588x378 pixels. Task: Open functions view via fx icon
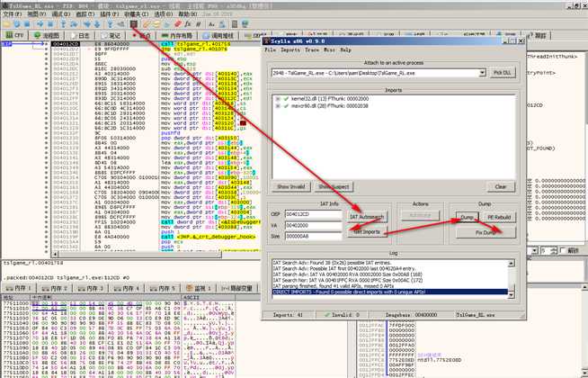[x=188, y=24]
